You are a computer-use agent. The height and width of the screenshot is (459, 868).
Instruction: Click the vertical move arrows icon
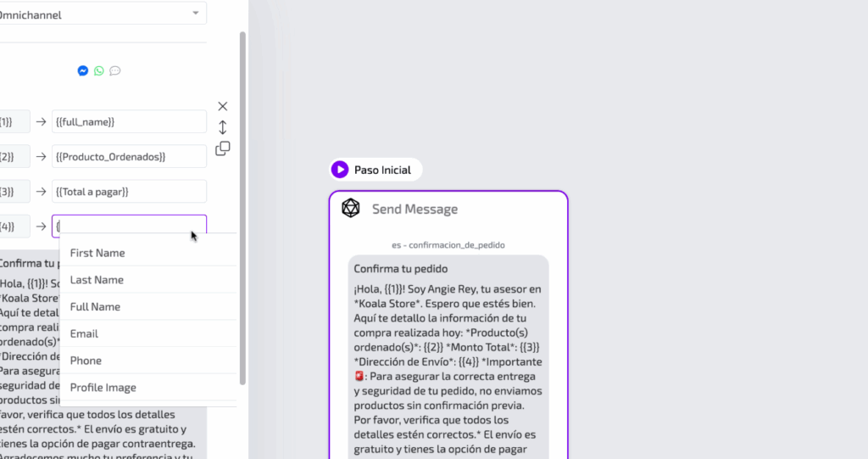point(223,127)
